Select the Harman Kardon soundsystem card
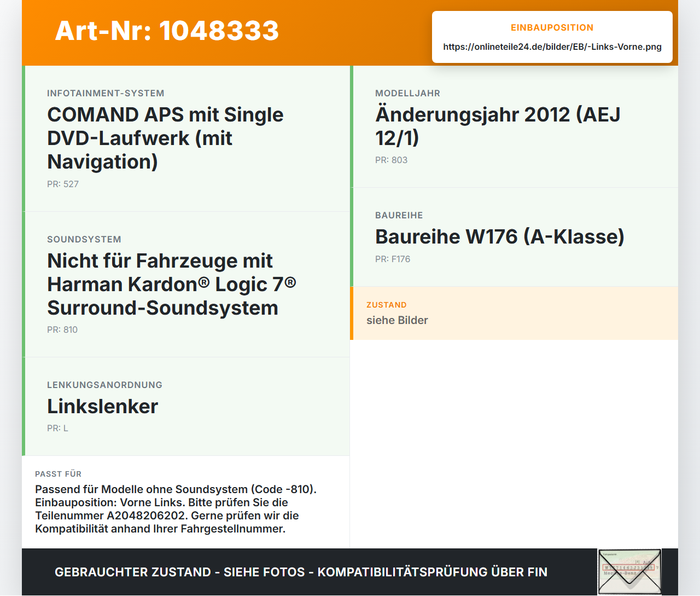The width and height of the screenshot is (700, 596). click(186, 285)
